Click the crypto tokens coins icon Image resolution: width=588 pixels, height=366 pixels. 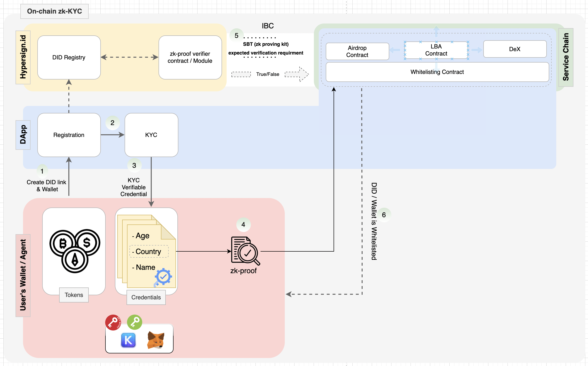coord(75,251)
